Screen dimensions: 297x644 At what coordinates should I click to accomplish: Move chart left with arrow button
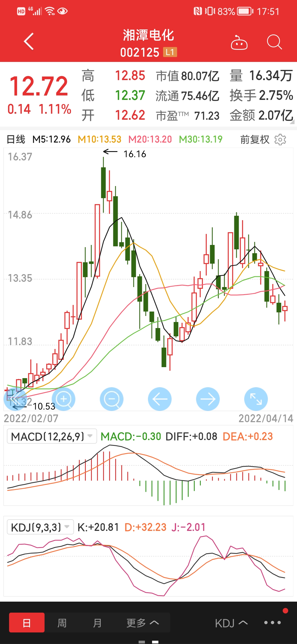tap(160, 399)
